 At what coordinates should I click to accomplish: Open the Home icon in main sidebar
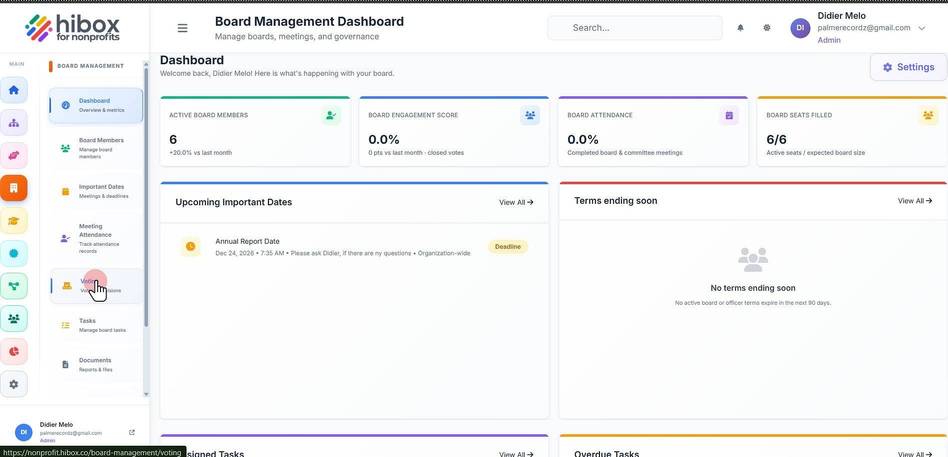[x=14, y=90]
